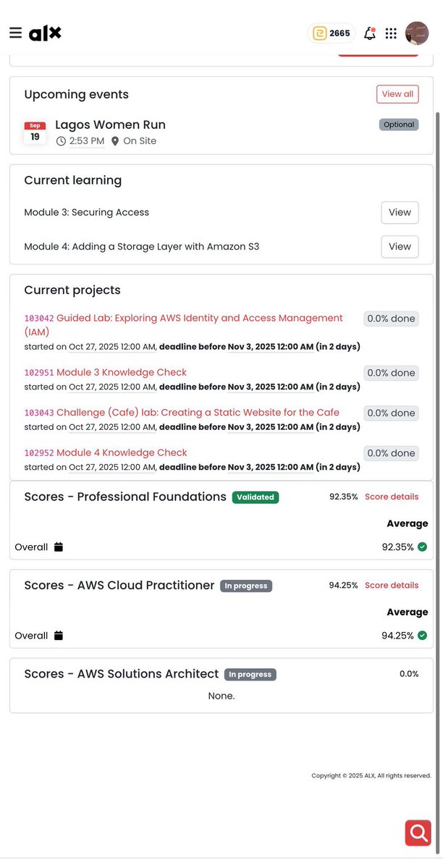
Task: Click 0.0% done badge for Module 4 Knowledge Check
Action: pos(391,453)
